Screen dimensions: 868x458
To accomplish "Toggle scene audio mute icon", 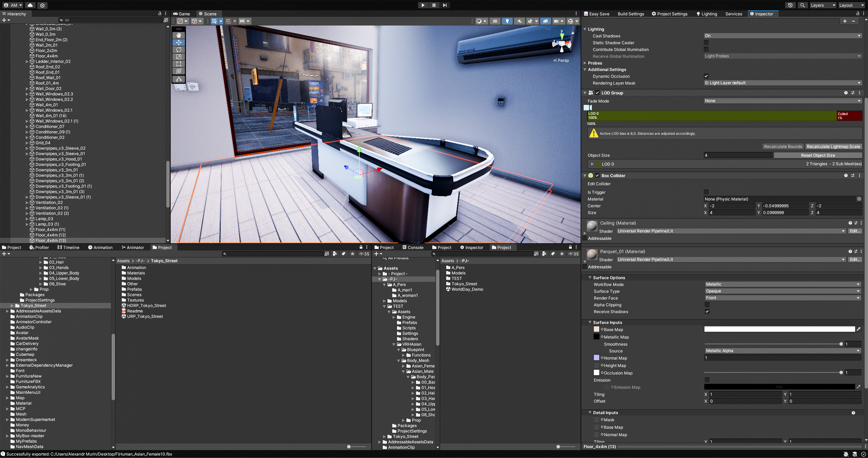I will (519, 21).
